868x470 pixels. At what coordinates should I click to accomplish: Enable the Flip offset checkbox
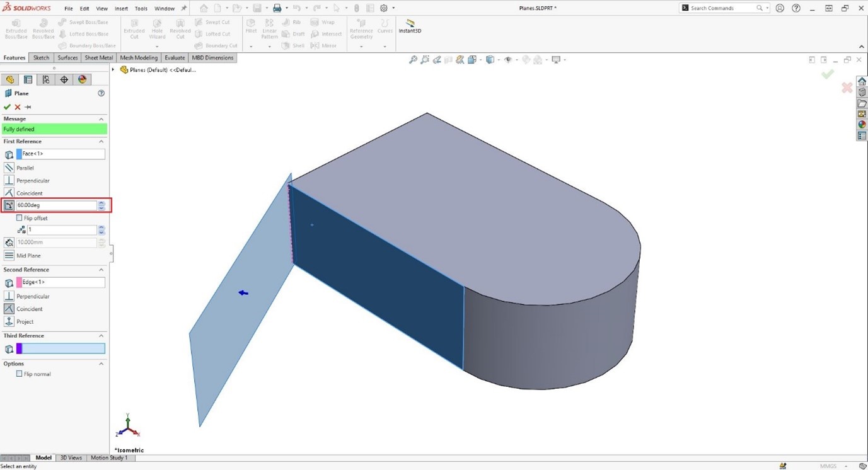coord(20,217)
